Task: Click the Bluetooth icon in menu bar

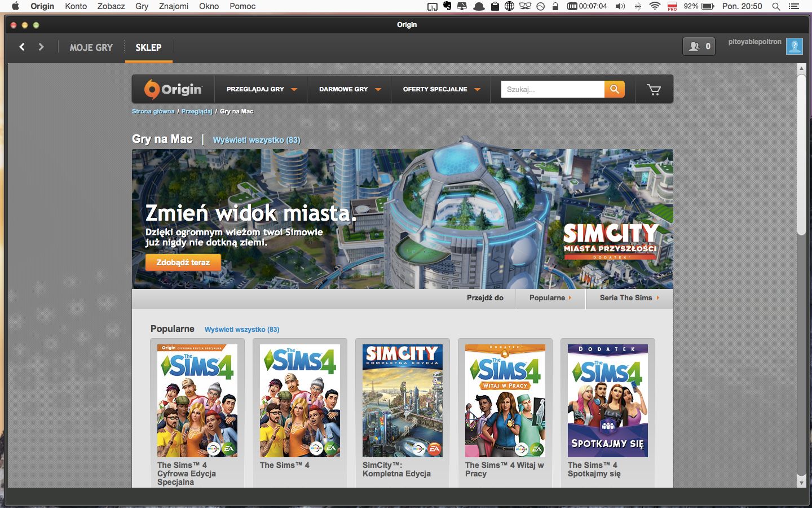Action: click(x=638, y=6)
